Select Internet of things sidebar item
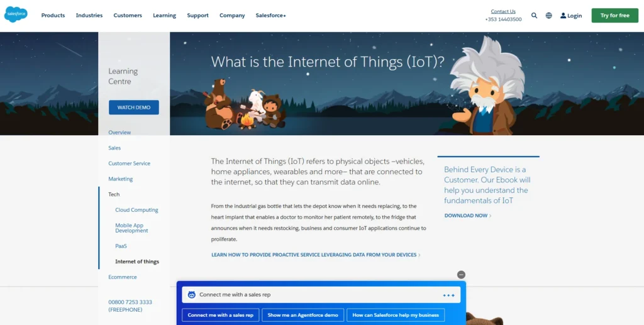644x325 pixels. 137,262
